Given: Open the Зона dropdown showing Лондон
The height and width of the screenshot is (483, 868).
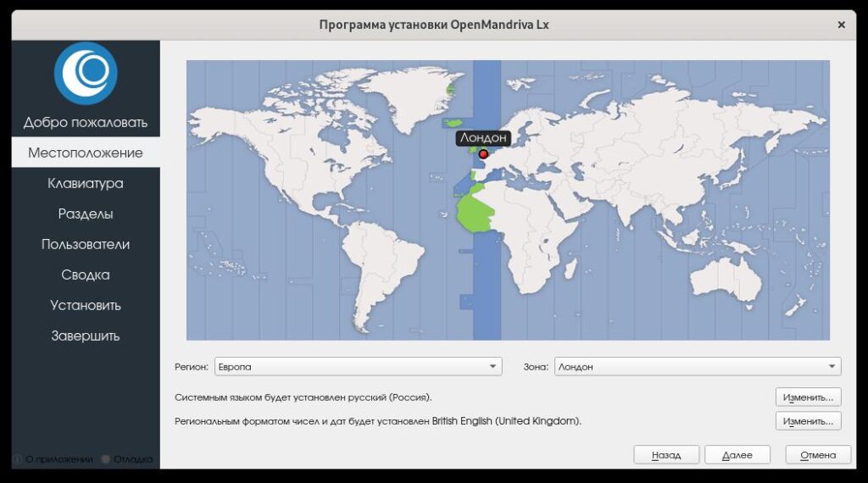Looking at the screenshot, I should 698,366.
